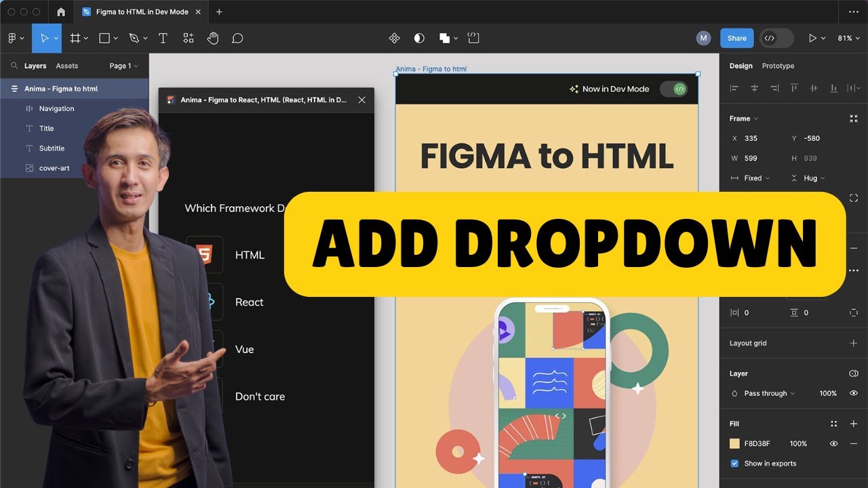Select the Hand tool

point(213,39)
